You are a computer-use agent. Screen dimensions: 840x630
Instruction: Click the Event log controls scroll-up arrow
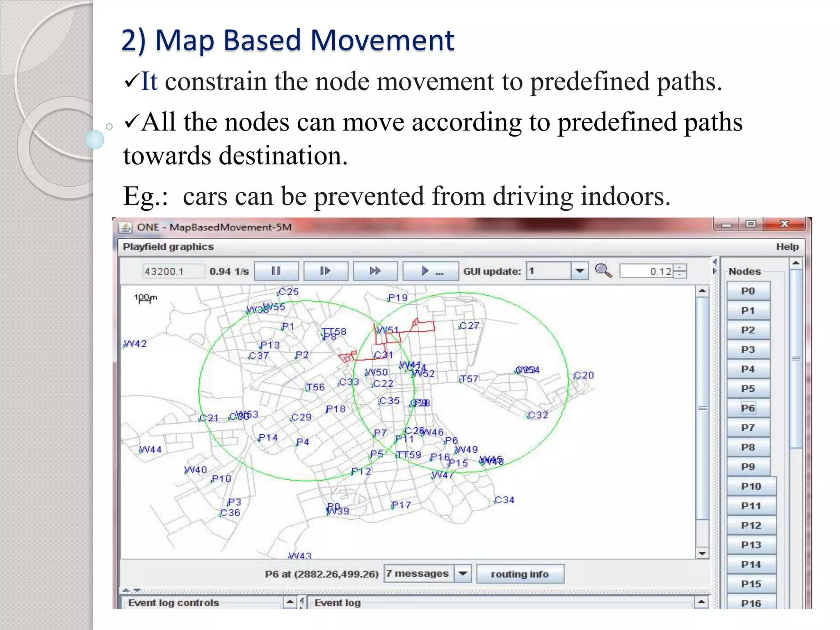click(x=290, y=603)
